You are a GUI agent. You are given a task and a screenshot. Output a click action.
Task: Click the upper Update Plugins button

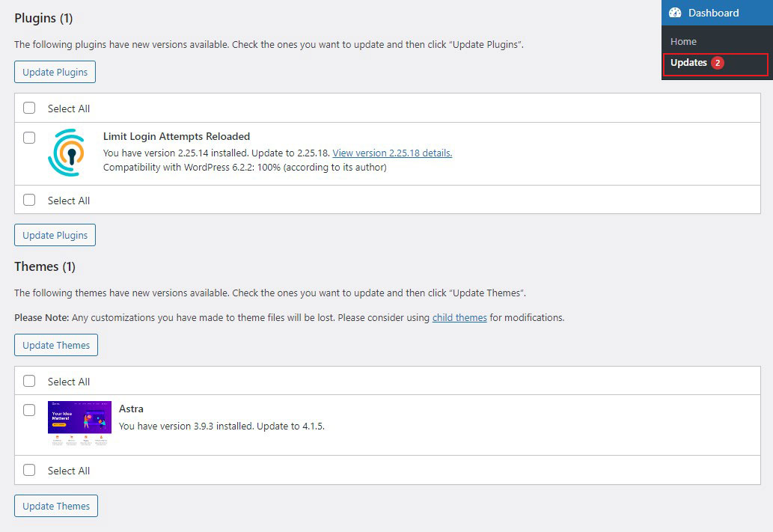[55, 72]
